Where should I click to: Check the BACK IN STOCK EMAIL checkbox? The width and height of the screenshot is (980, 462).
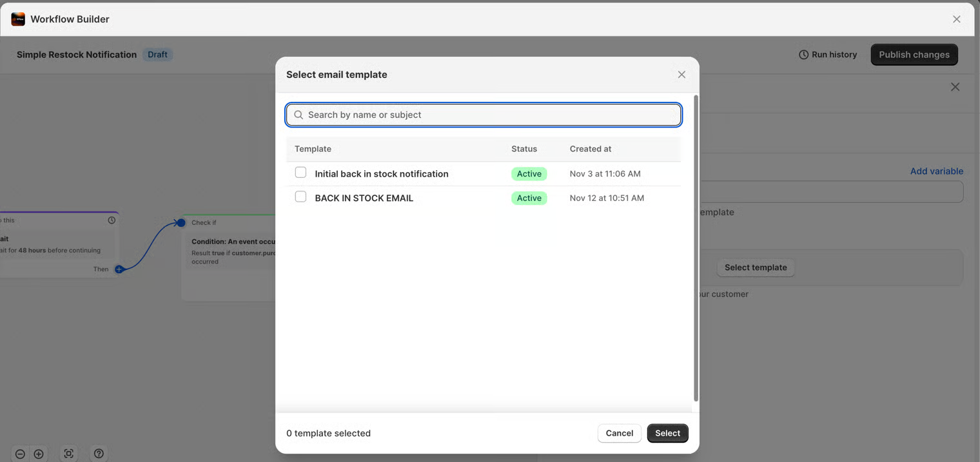pos(300,197)
